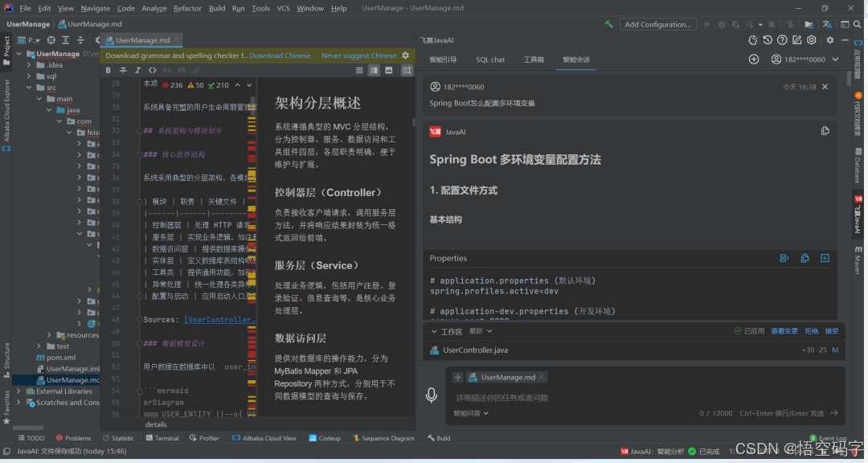Open Add Configuration dropdown

(x=657, y=24)
